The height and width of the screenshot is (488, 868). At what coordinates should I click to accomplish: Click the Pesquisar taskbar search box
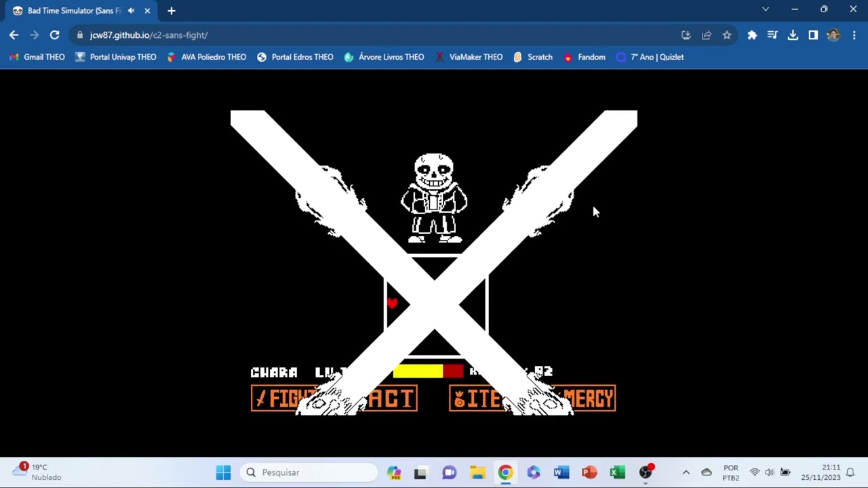[309, 472]
